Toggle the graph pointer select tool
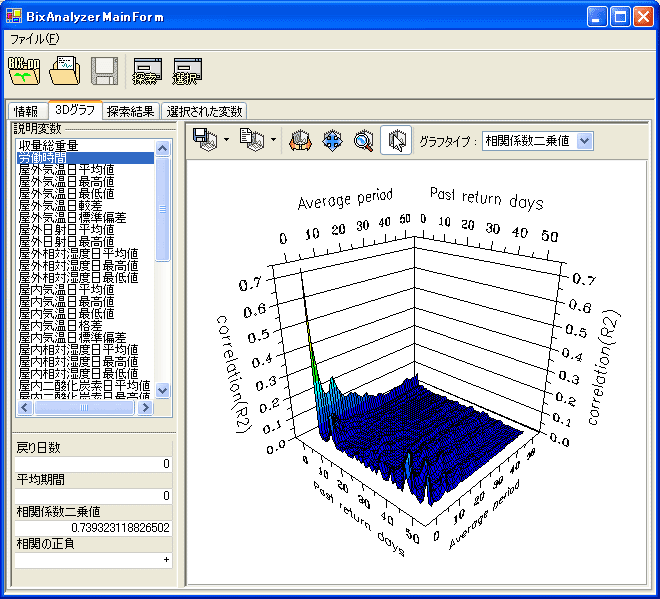Image resolution: width=660 pixels, height=599 pixels. (x=396, y=141)
